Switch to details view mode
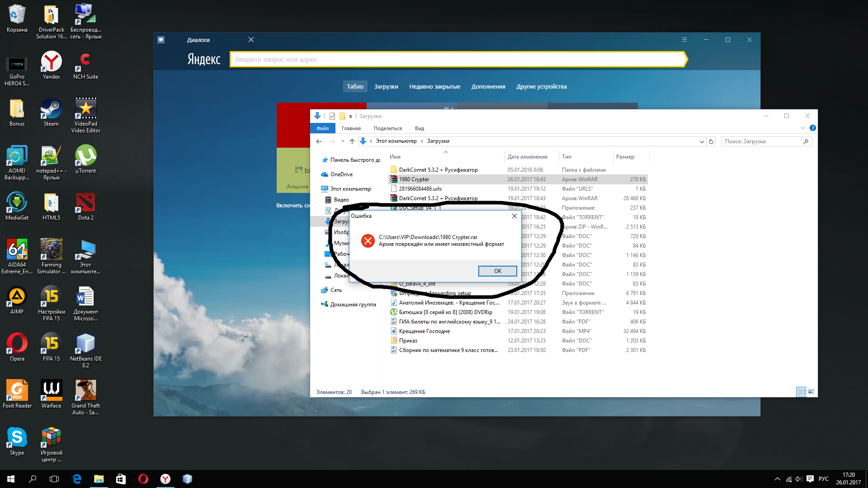This screenshot has width=868, height=488. point(801,392)
